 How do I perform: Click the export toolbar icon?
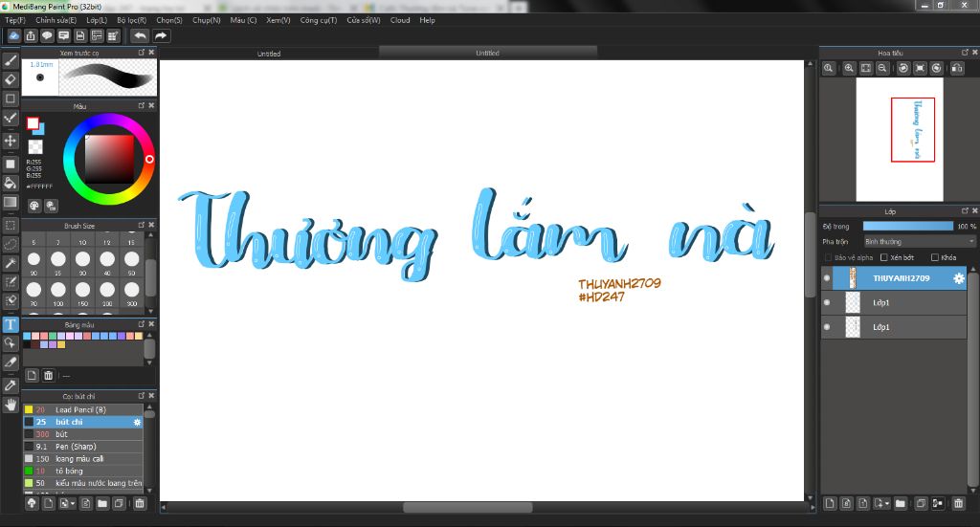point(31,36)
